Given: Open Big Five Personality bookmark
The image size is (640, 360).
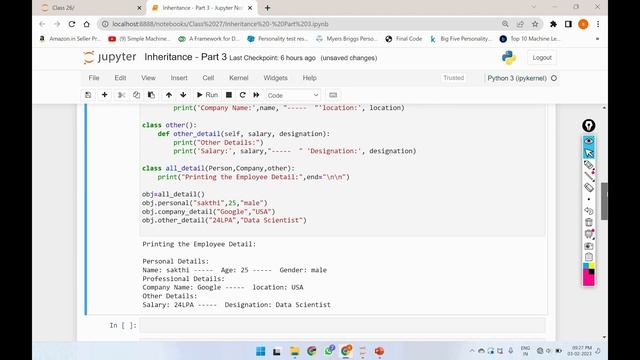Looking at the screenshot, I should 461,39.
